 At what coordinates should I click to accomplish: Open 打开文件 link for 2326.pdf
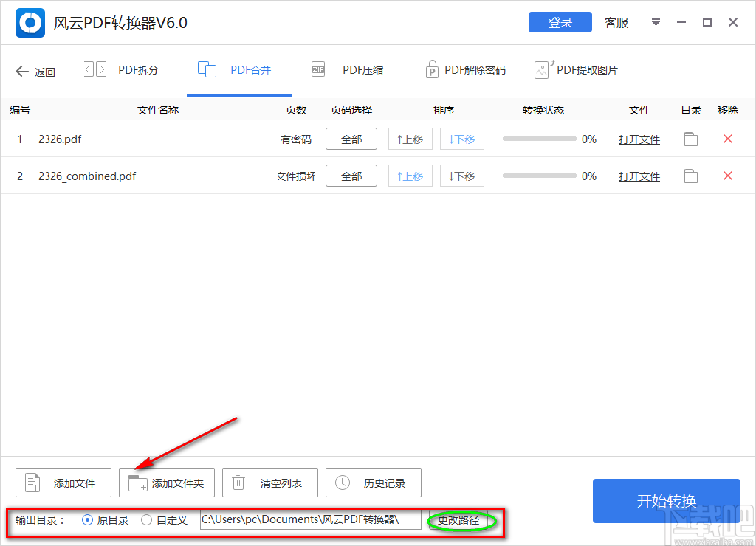639,139
